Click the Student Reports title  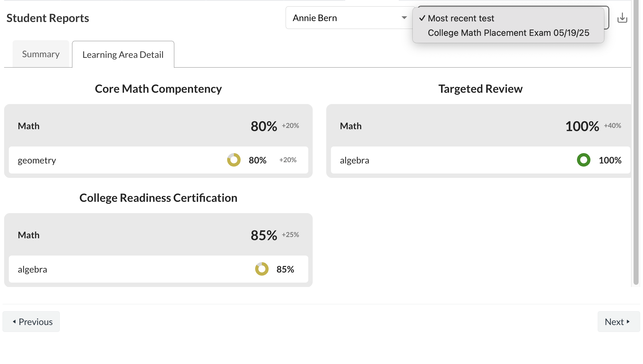[48, 18]
